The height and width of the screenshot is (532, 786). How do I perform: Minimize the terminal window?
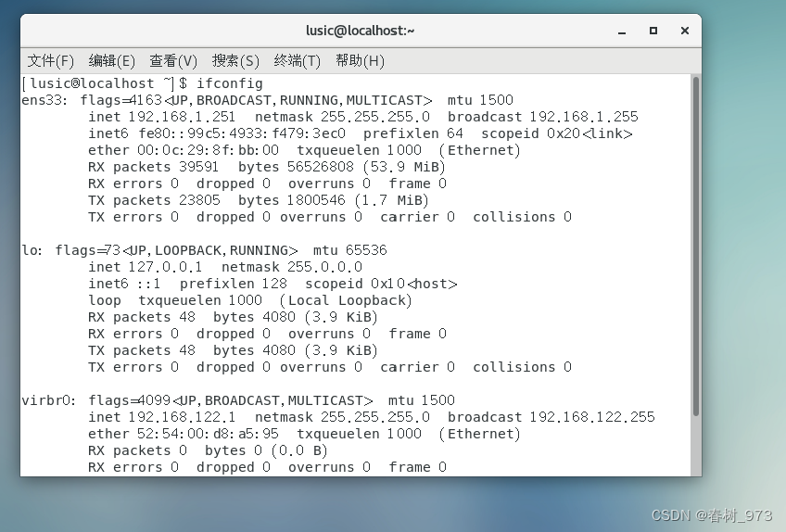tap(622, 32)
